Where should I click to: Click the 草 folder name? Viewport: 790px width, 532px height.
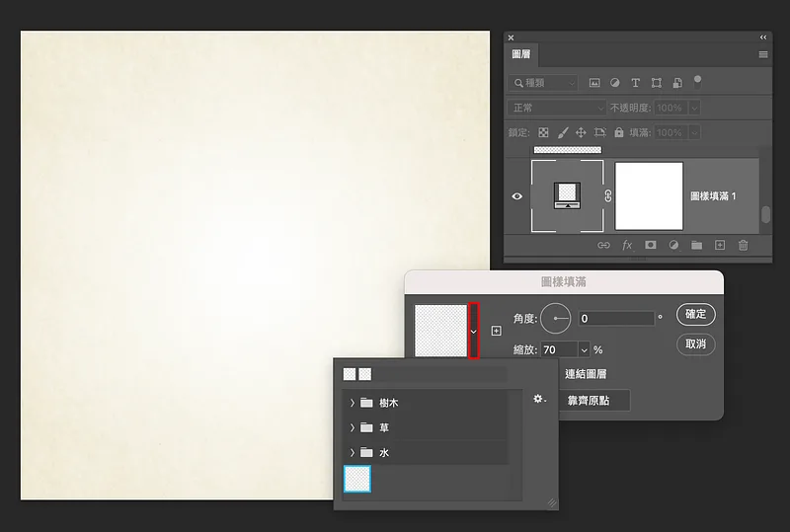384,427
